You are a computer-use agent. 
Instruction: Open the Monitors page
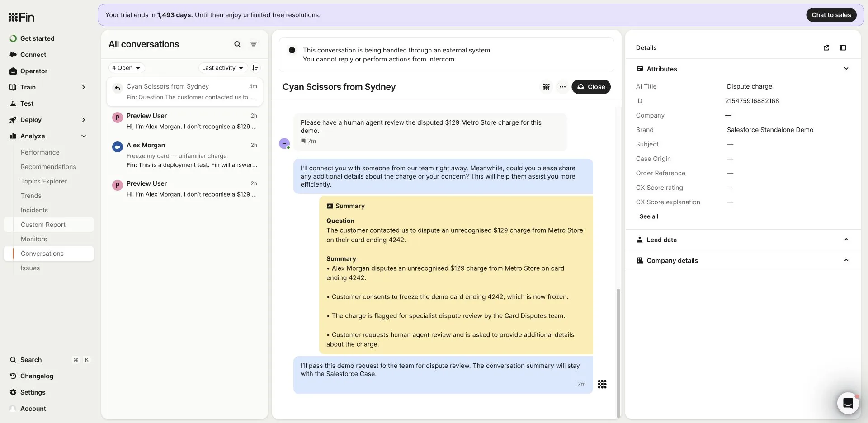(x=34, y=239)
